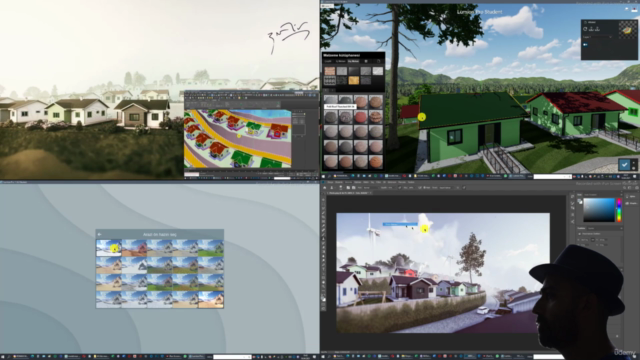Close the open Photoshop document tab
The width and height of the screenshot is (640, 360).
pyautogui.click(x=370, y=193)
